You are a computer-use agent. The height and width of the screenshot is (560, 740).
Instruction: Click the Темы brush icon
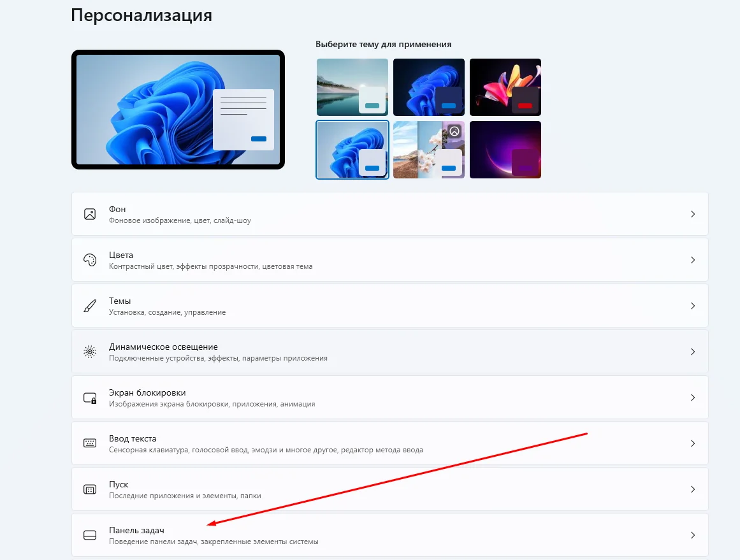coord(90,306)
